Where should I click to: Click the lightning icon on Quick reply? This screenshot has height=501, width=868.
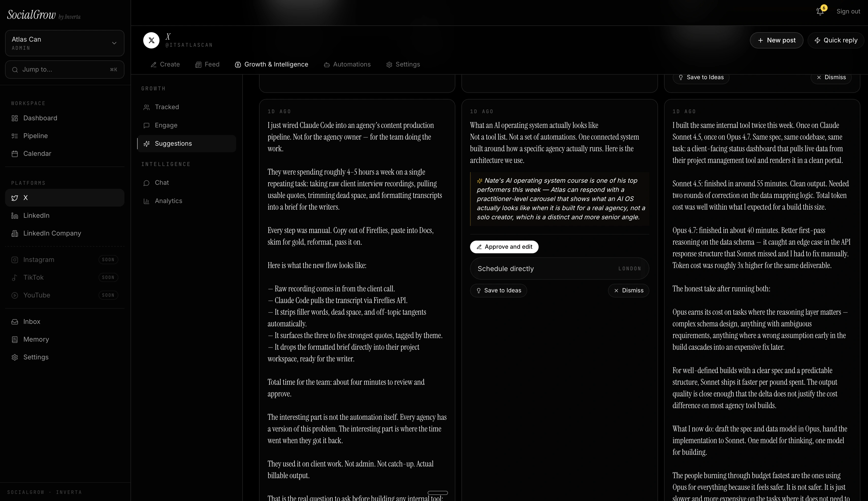pyautogui.click(x=817, y=41)
